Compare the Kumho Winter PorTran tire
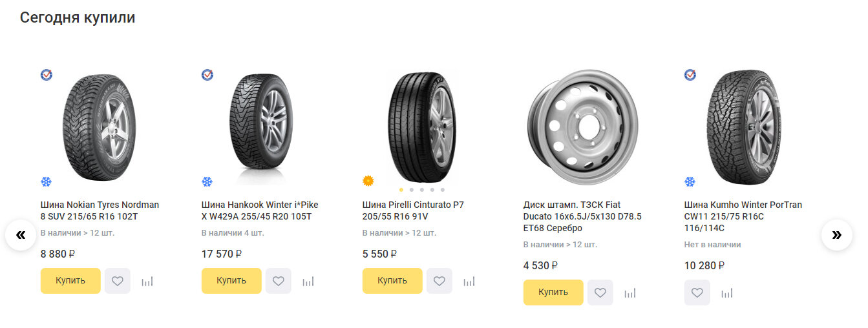Screen dimensions: 868x328 (x=727, y=293)
